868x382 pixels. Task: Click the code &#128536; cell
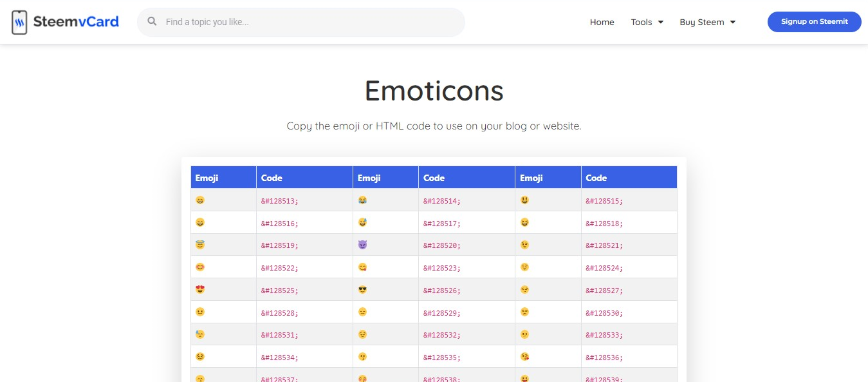(x=629, y=357)
